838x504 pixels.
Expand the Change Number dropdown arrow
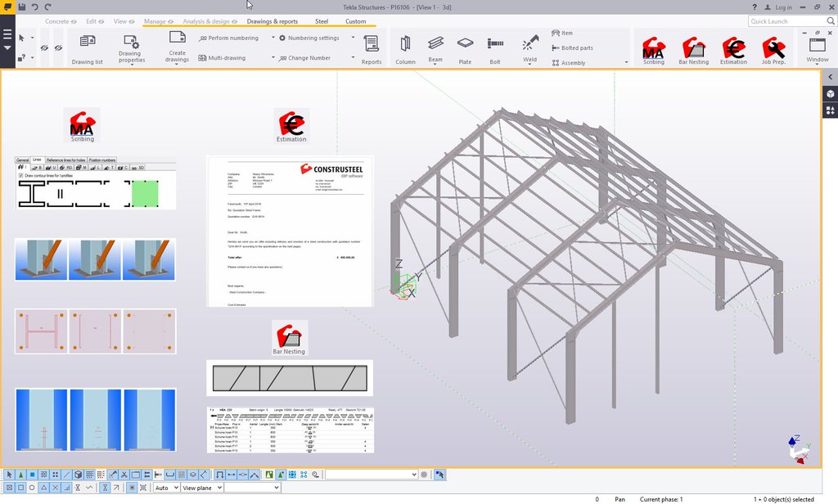click(353, 57)
